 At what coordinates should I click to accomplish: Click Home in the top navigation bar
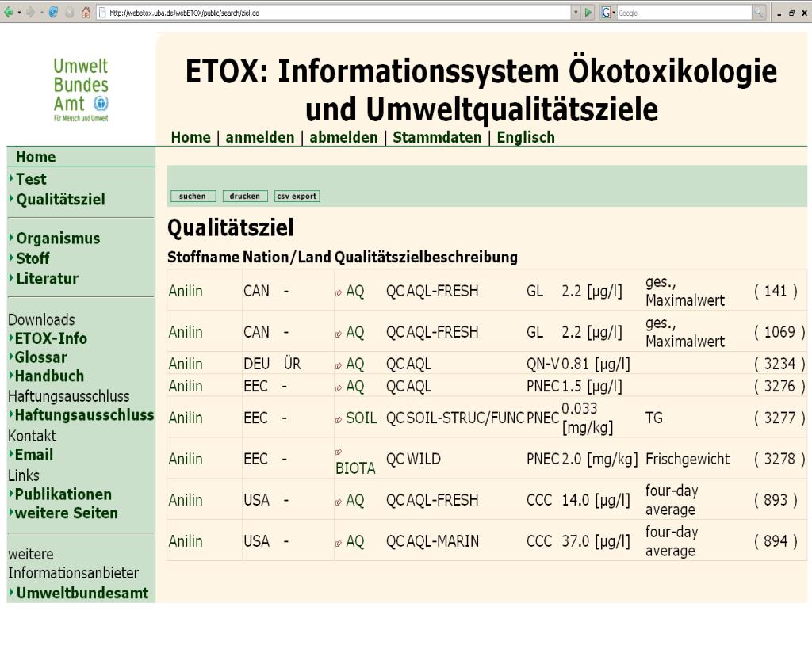(x=190, y=137)
